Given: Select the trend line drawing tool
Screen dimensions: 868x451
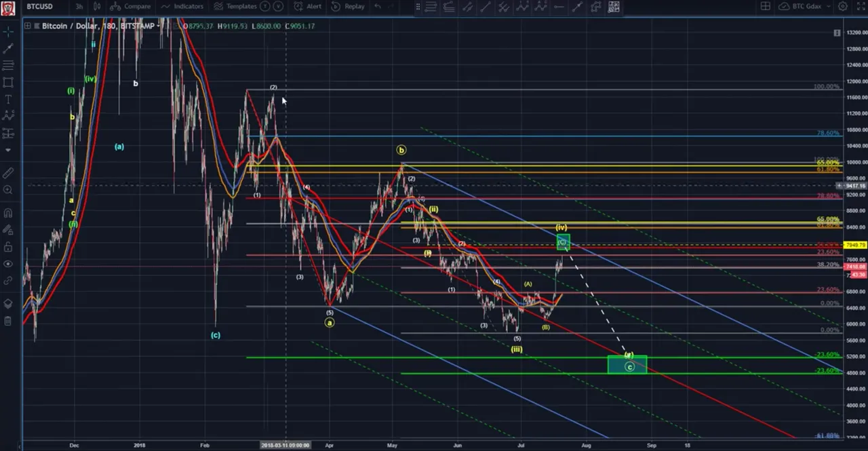Looking at the screenshot, I should [x=8, y=49].
